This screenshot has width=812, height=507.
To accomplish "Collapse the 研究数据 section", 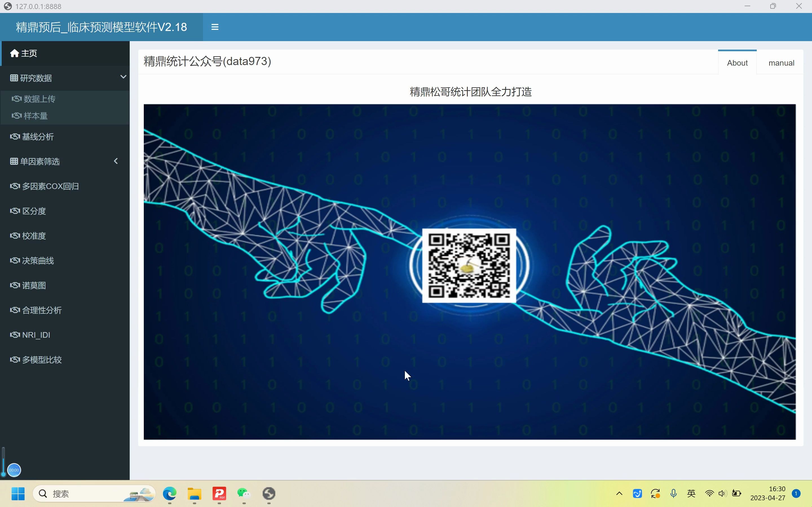I will (123, 77).
